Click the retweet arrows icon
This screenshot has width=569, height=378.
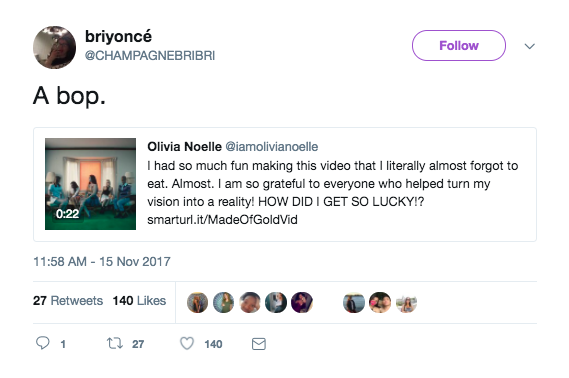pyautogui.click(x=115, y=343)
